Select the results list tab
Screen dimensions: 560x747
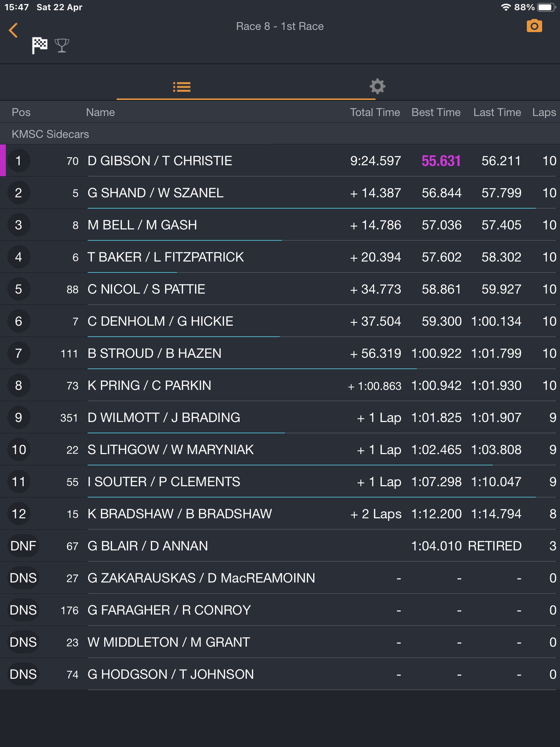click(182, 87)
